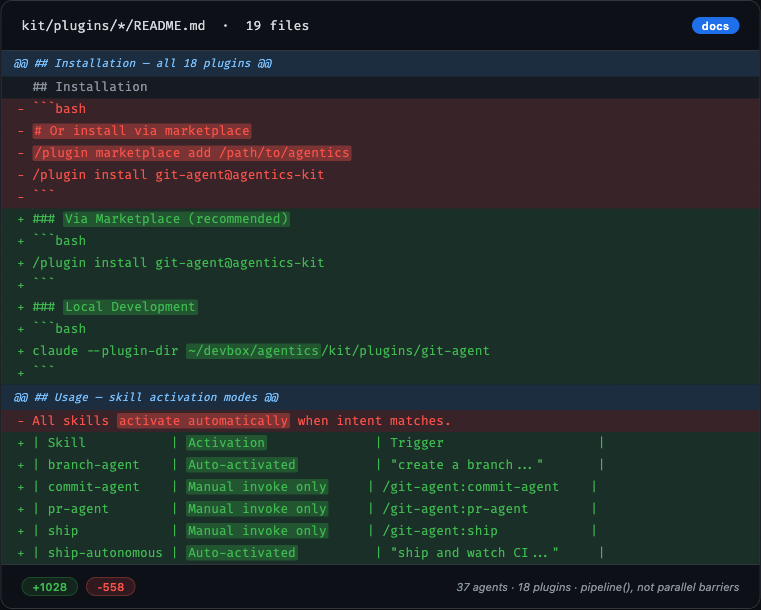761x610 pixels.
Task: Click the +1028 additions badge
Action: click(x=50, y=587)
